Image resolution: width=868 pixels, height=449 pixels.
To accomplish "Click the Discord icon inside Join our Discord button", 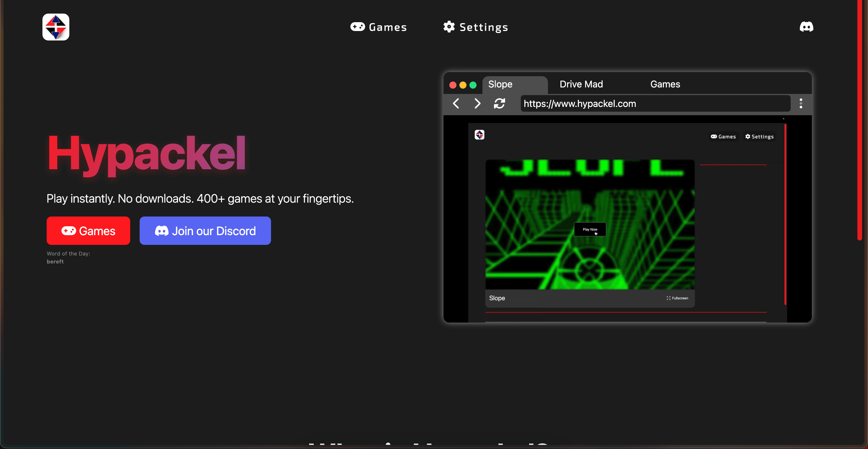I will (x=162, y=231).
